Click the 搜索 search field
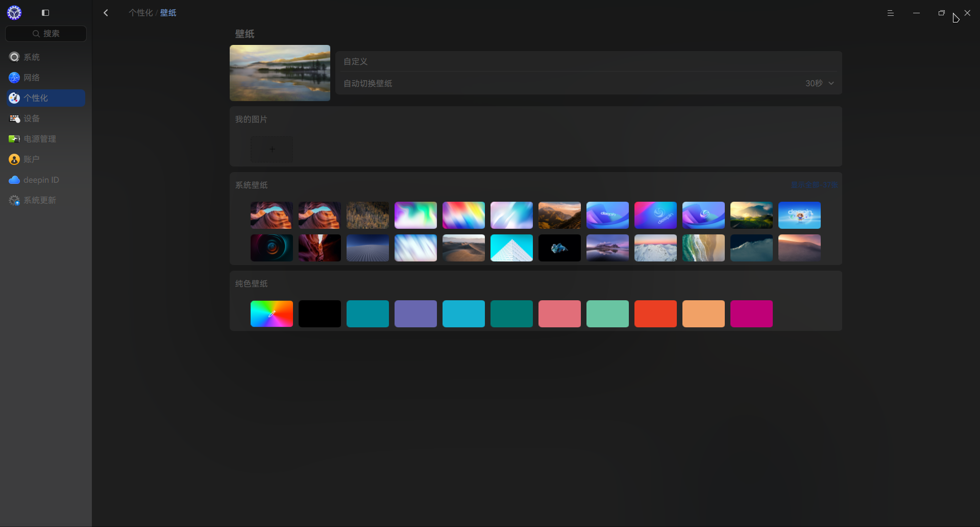980x527 pixels. point(46,34)
